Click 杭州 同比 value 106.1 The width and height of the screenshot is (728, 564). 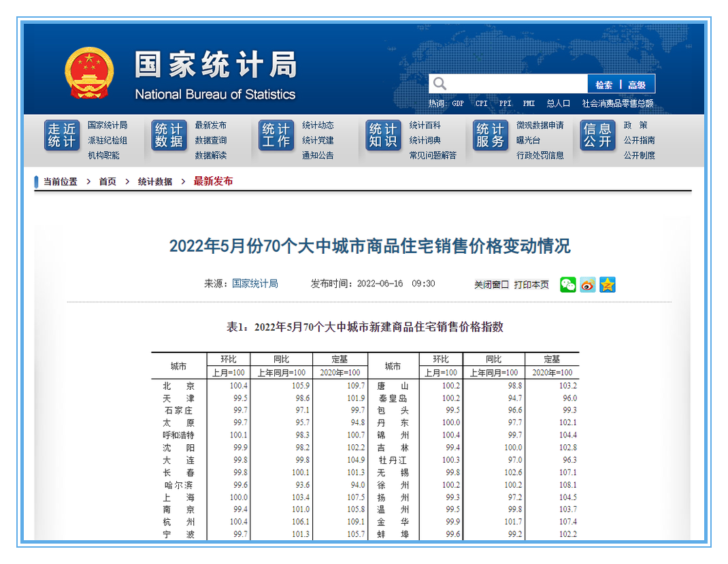click(301, 522)
